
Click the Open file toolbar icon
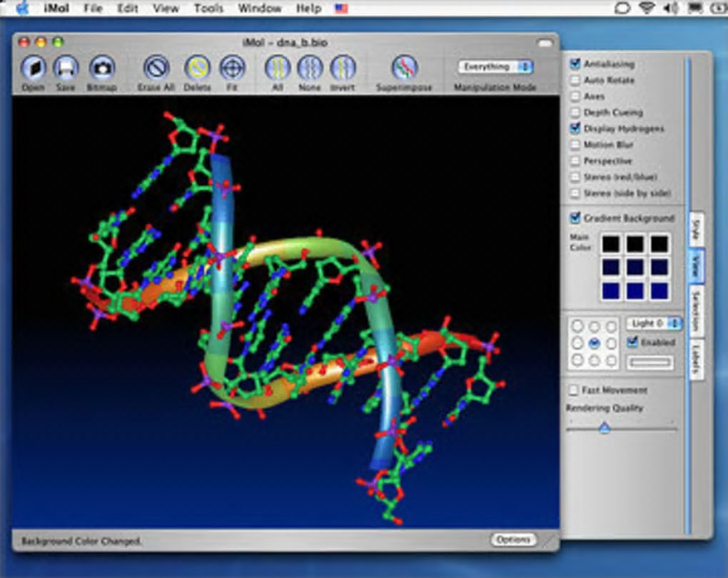pyautogui.click(x=33, y=69)
